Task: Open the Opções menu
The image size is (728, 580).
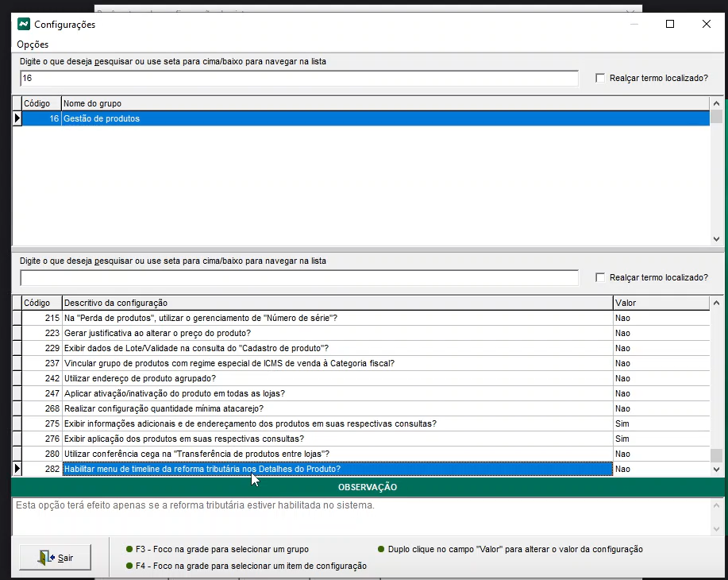Action: pos(33,44)
